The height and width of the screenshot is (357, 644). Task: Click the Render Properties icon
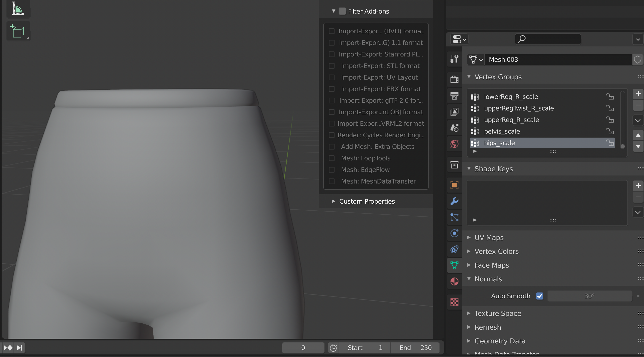click(455, 77)
